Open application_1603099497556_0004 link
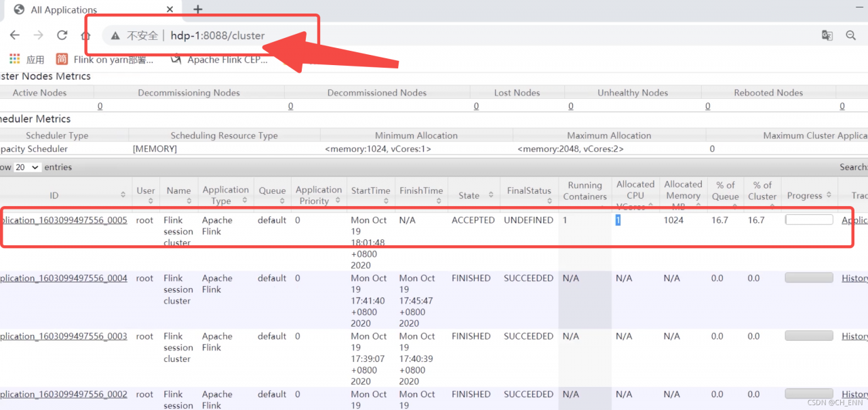This screenshot has height=410, width=868. (64, 279)
